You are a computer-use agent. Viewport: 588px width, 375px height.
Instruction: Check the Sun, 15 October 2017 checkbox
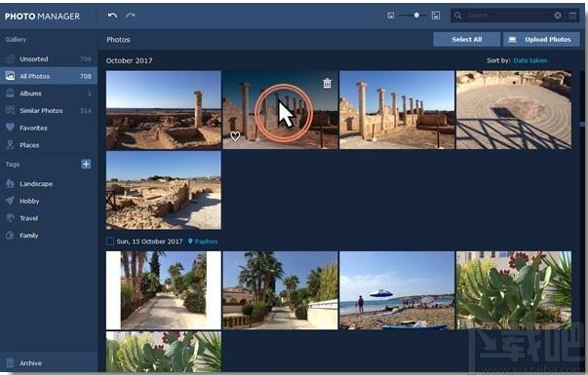tap(110, 242)
